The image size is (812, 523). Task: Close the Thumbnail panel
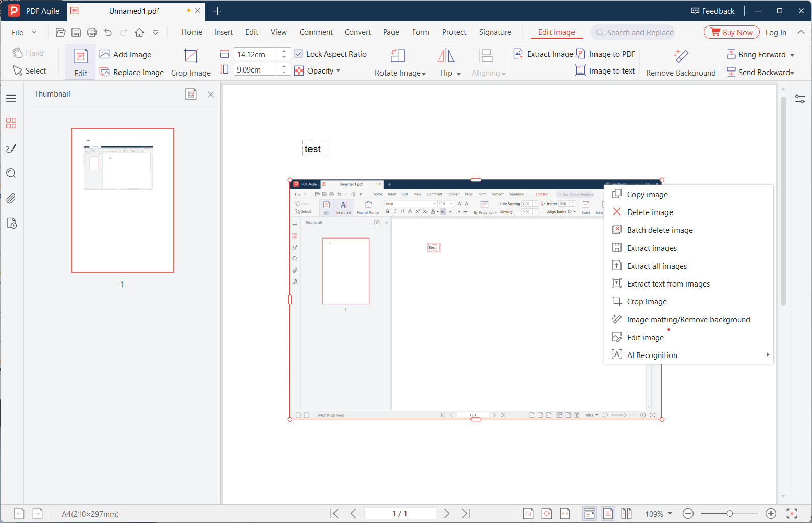(x=211, y=94)
